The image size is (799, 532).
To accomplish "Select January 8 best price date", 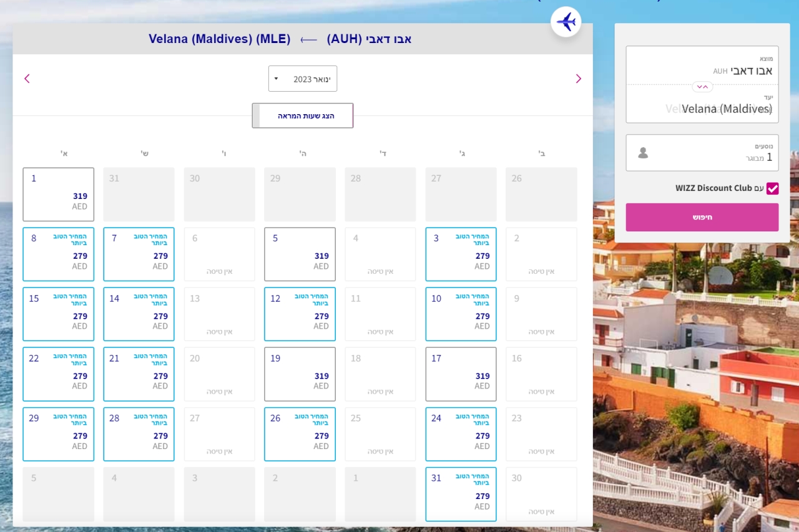I will [59, 254].
